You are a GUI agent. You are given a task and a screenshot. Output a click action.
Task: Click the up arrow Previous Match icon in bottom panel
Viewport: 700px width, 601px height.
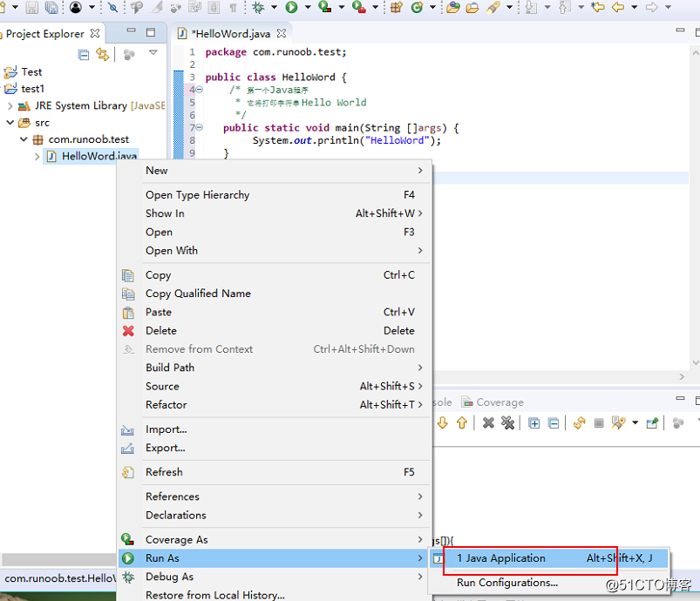pyautogui.click(x=462, y=422)
